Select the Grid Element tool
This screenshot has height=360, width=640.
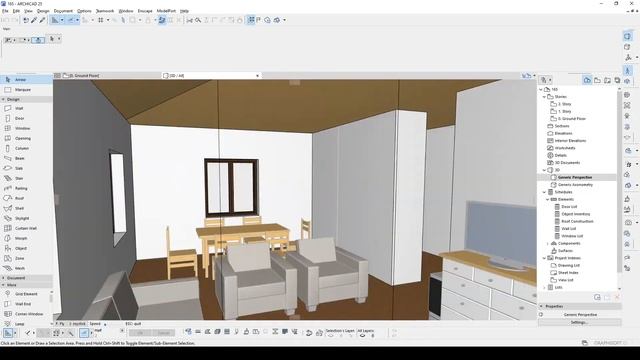click(x=25, y=294)
